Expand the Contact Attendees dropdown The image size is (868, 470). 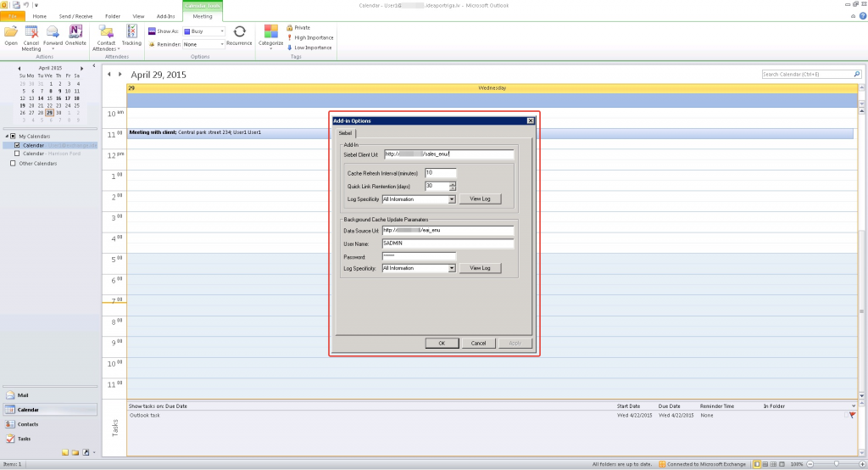[x=119, y=49]
